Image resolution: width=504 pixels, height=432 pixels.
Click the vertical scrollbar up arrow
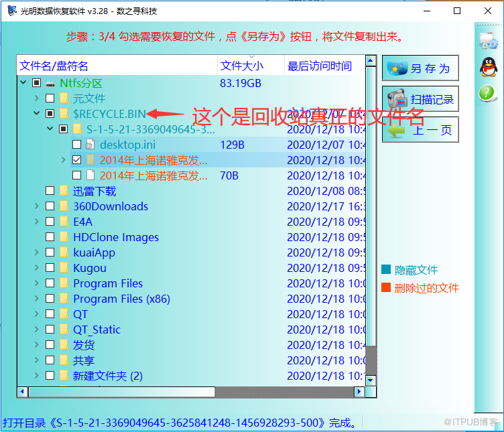point(371,60)
